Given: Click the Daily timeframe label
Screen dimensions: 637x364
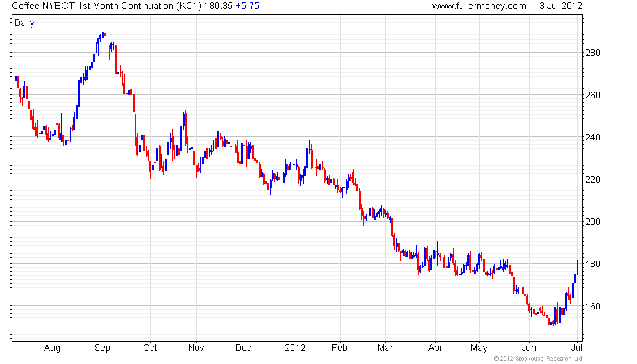Looking at the screenshot, I should (x=25, y=23).
